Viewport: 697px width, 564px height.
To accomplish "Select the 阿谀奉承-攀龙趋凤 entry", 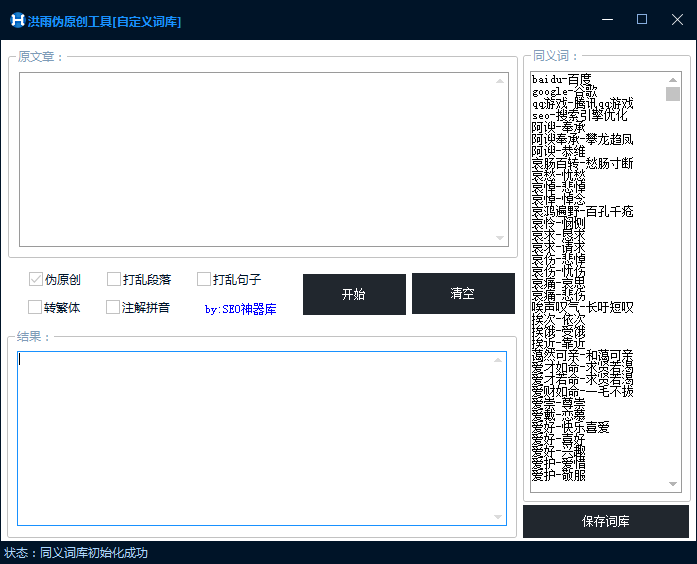I will (x=582, y=140).
